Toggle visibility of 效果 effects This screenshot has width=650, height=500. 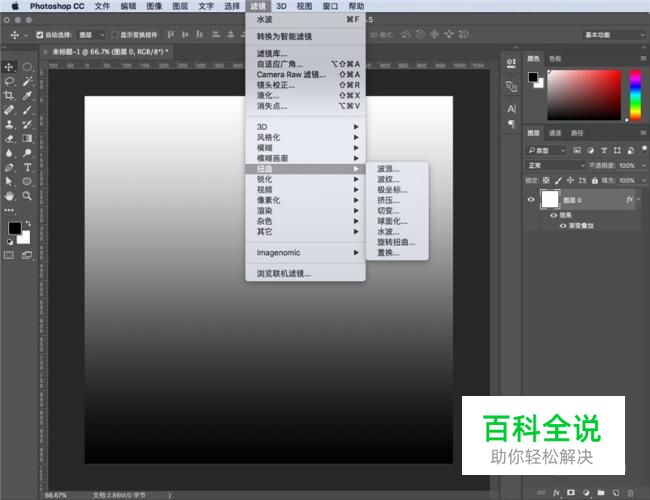553,215
